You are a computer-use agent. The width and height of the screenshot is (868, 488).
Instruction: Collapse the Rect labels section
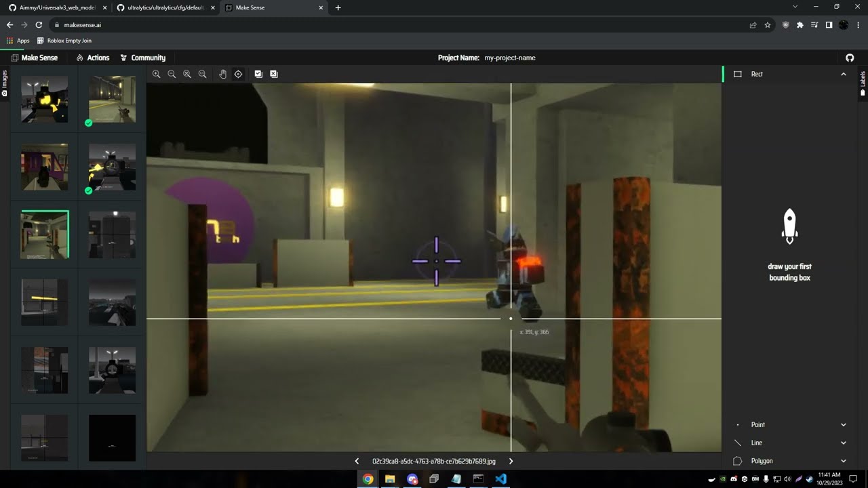pos(844,74)
